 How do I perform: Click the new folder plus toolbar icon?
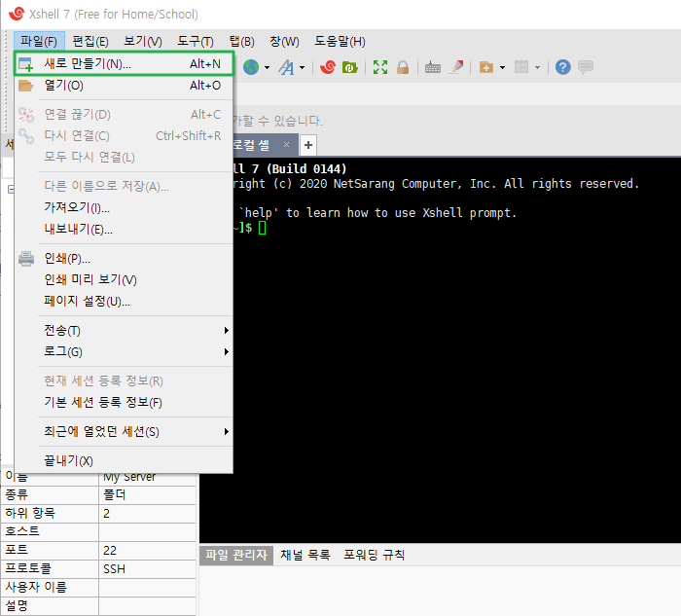(486, 67)
